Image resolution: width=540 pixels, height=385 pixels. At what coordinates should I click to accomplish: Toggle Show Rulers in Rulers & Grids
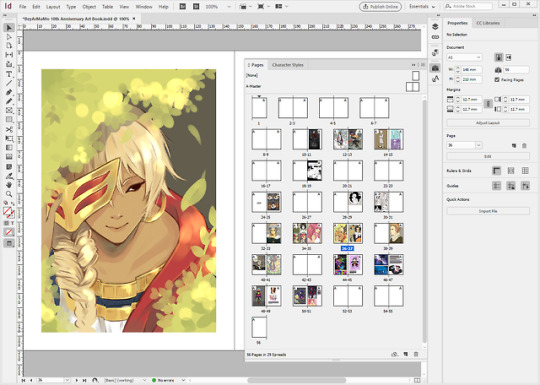(496, 171)
